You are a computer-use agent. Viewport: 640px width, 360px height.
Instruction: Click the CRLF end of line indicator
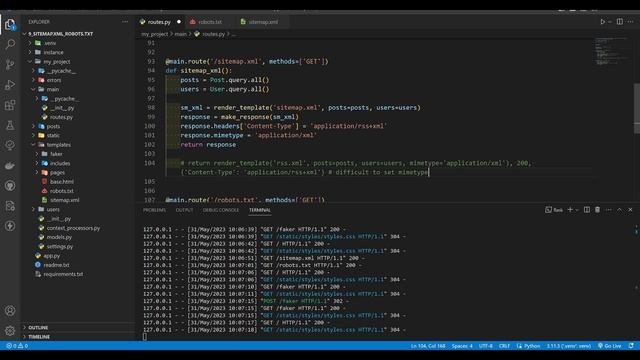point(504,346)
